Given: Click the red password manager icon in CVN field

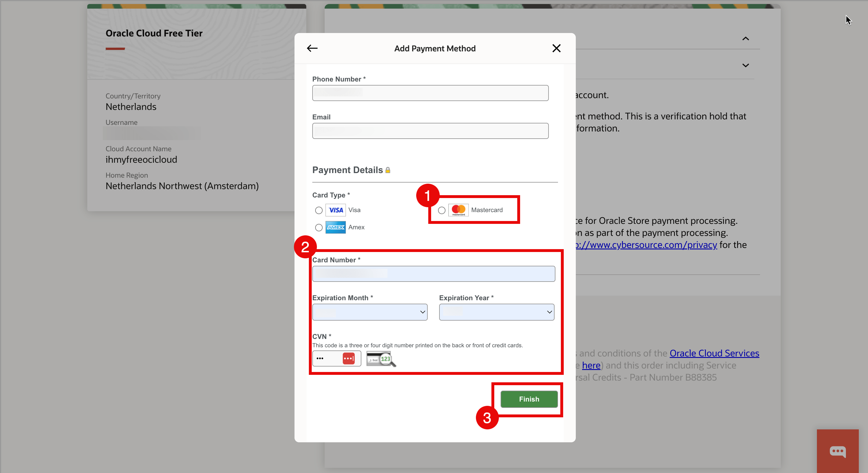Looking at the screenshot, I should [348, 358].
